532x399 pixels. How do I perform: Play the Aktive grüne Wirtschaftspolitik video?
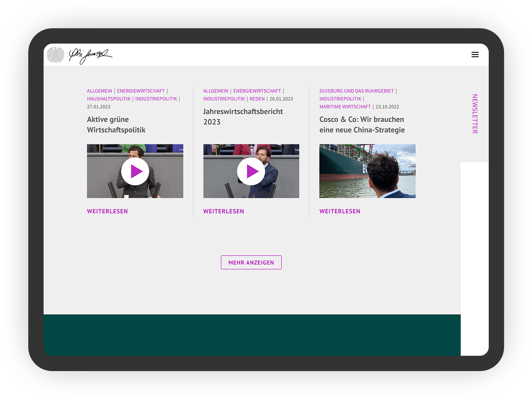click(135, 171)
